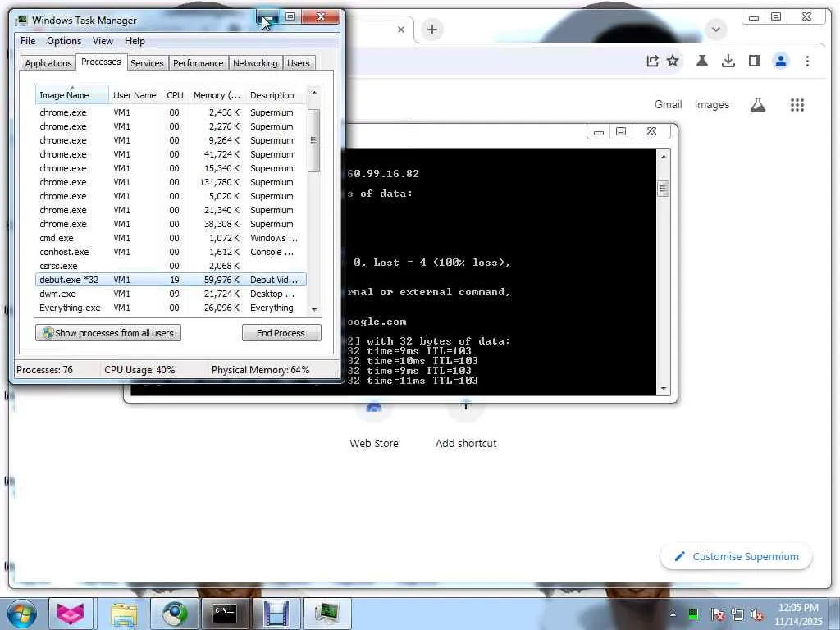
Task: Open File Explorer from the taskbar
Action: [x=125, y=614]
